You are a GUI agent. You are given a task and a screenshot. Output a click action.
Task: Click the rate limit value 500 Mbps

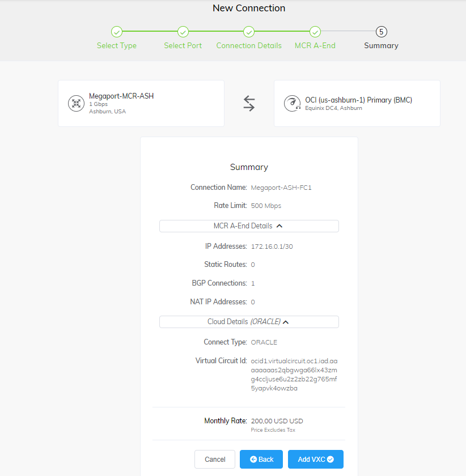pos(266,206)
